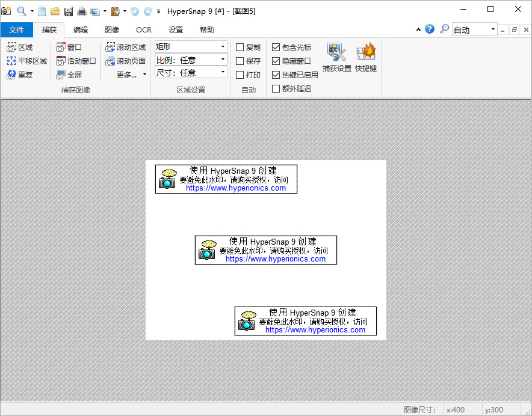Check 额外延迟 extra delay
The image size is (532, 416).
pyautogui.click(x=276, y=88)
